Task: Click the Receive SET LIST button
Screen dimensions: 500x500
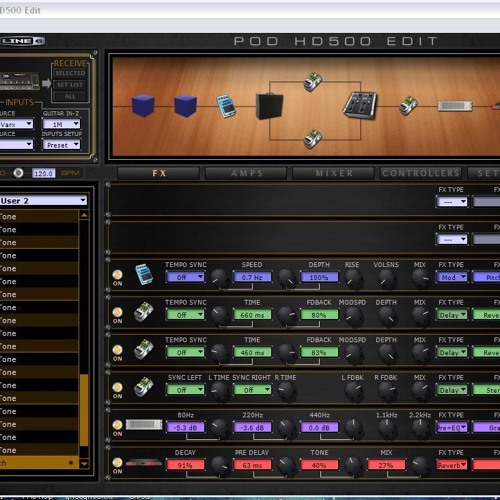Action: click(70, 85)
